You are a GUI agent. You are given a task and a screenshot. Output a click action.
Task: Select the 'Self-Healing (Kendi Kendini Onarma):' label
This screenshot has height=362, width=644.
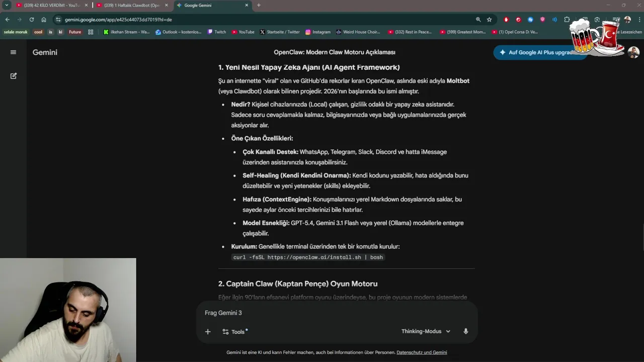click(296, 175)
